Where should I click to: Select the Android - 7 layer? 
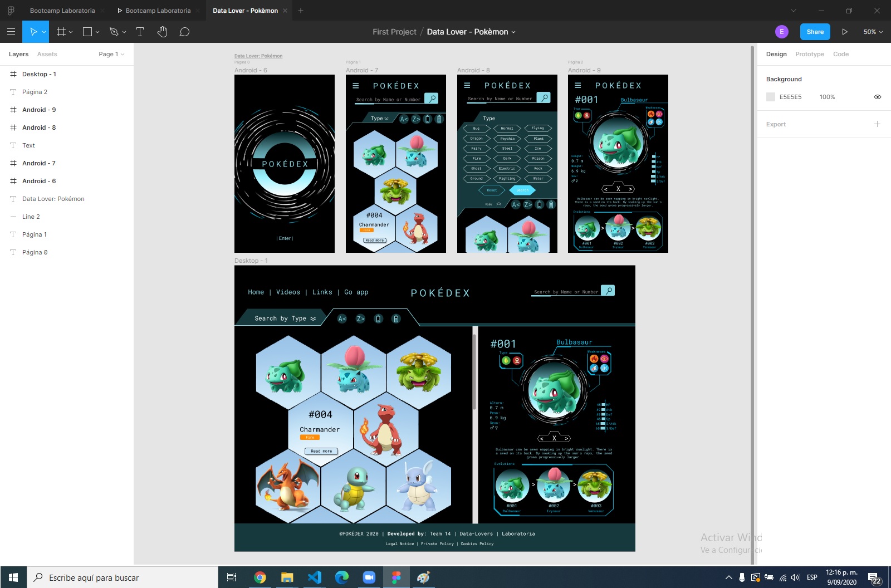pos(67,163)
